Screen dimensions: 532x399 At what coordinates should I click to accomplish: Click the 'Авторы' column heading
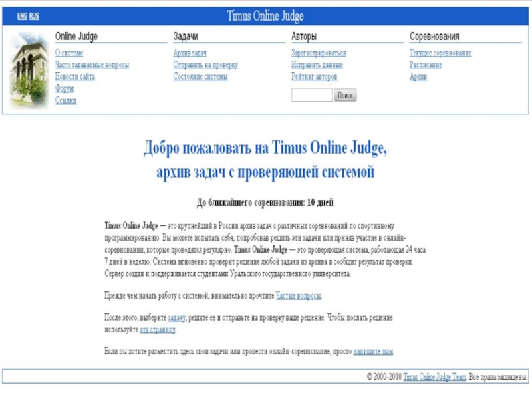304,37
